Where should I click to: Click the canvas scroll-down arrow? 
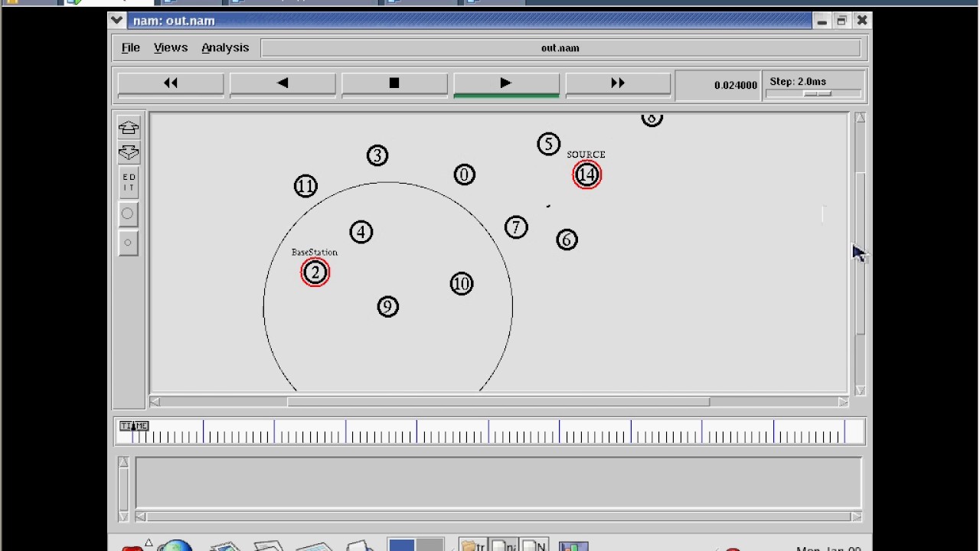pos(861,390)
